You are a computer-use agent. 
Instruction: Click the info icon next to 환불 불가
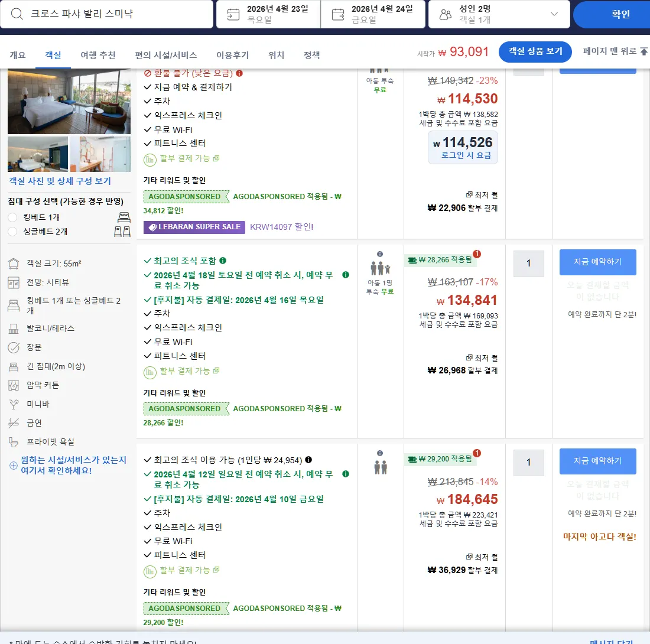[239, 73]
